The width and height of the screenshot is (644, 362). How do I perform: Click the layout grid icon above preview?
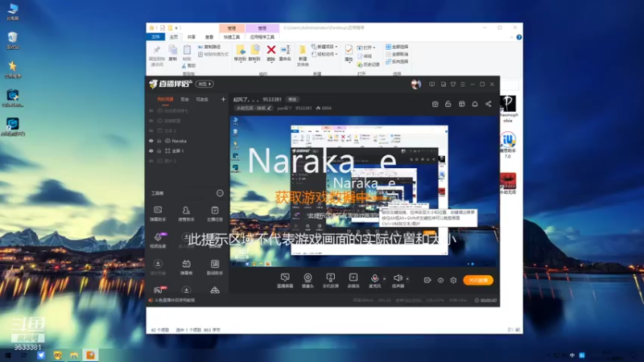(461, 104)
